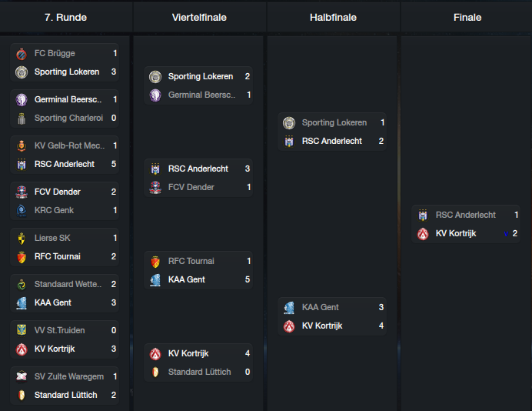Open KAA Gent link in Halbfinale
The height and width of the screenshot is (411, 532).
[321, 307]
